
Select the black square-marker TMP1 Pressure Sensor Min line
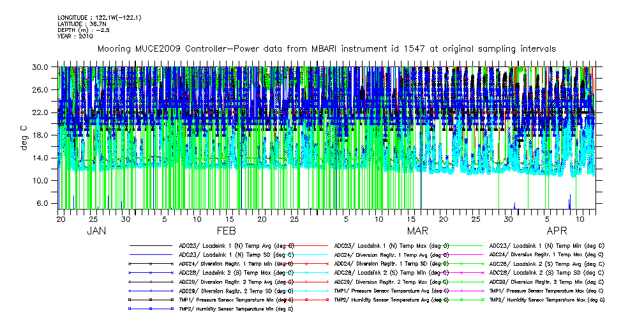click(151, 300)
